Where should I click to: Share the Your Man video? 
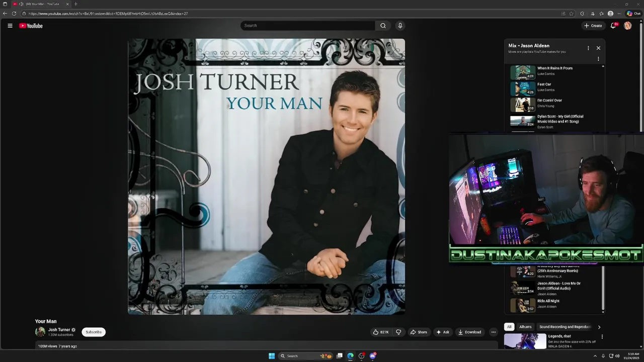419,332
